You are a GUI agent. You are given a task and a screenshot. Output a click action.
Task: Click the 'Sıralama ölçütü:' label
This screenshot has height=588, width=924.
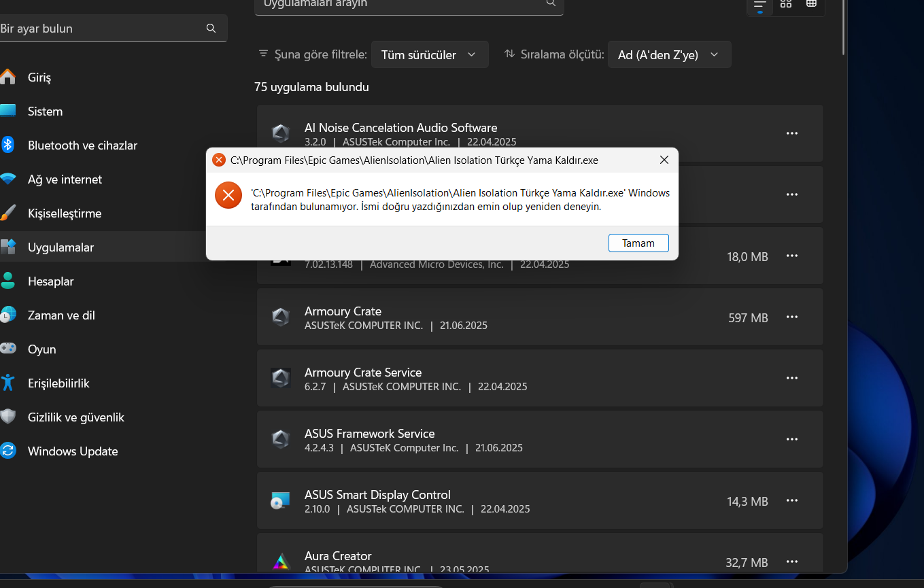point(562,54)
